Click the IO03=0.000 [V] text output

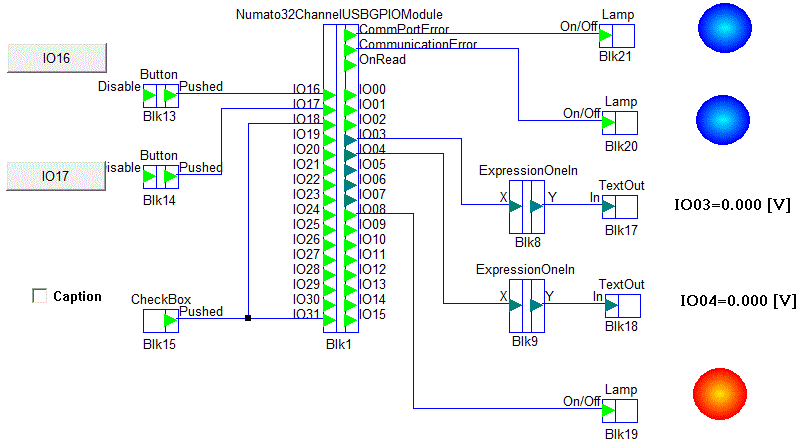732,205
